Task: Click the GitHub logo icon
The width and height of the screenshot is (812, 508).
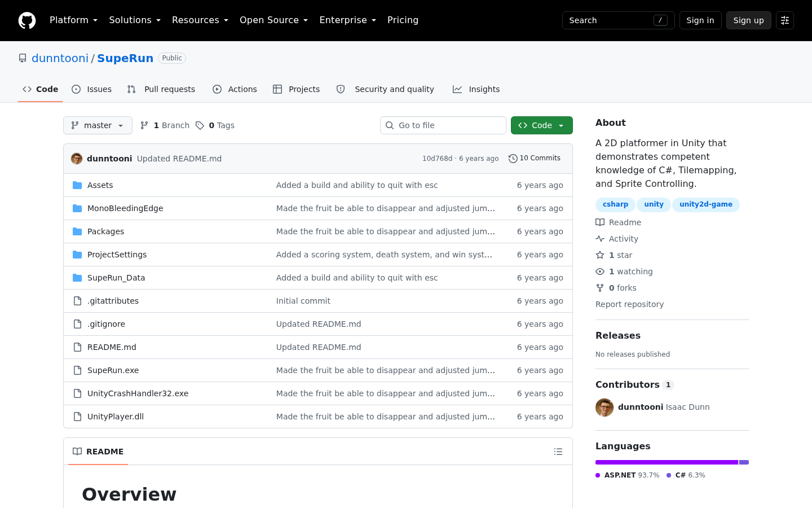Action: pyautogui.click(x=27, y=20)
